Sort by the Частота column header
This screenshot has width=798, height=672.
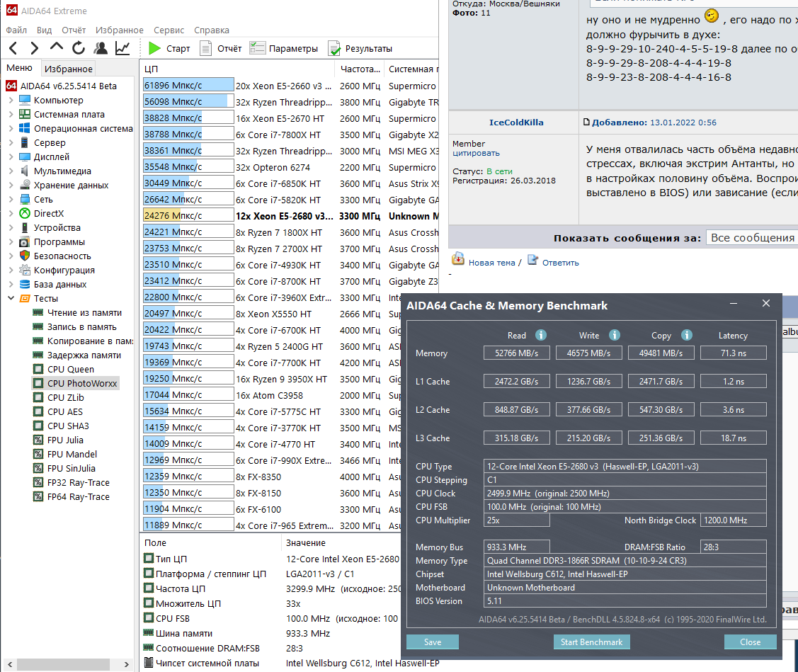[360, 69]
